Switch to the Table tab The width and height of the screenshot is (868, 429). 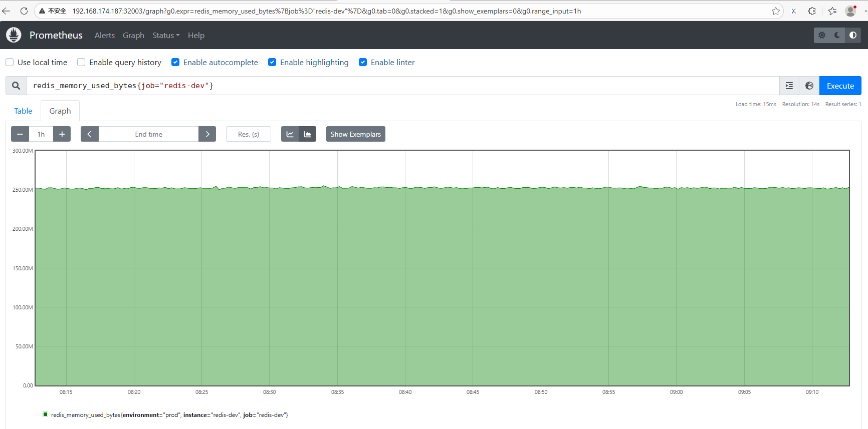click(23, 111)
